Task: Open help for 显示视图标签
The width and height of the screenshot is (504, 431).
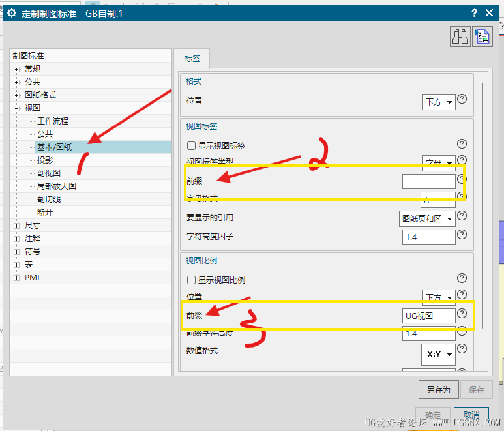Action: (462, 143)
